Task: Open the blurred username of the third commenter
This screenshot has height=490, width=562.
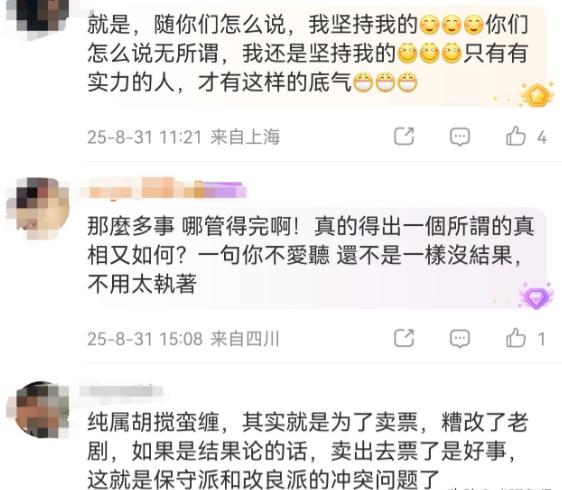Action: click(x=121, y=390)
